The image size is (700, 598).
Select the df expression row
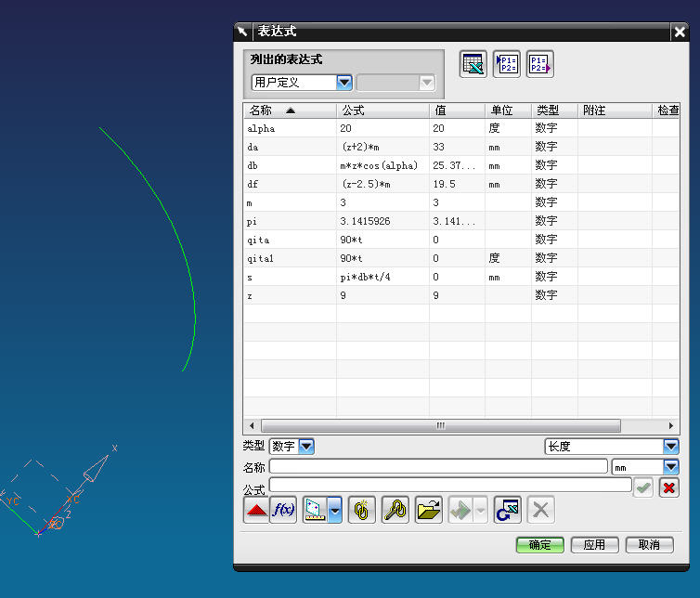[461, 184]
